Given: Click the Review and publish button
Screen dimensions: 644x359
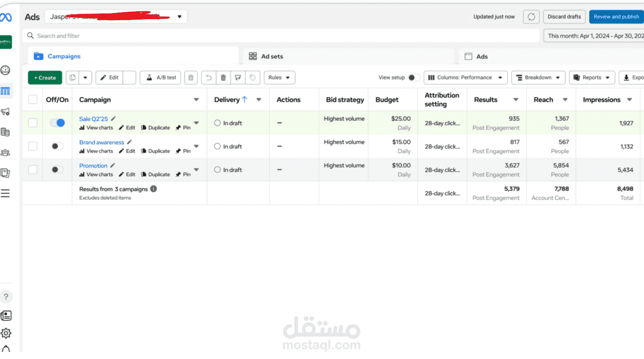Looking at the screenshot, I should [x=616, y=17].
